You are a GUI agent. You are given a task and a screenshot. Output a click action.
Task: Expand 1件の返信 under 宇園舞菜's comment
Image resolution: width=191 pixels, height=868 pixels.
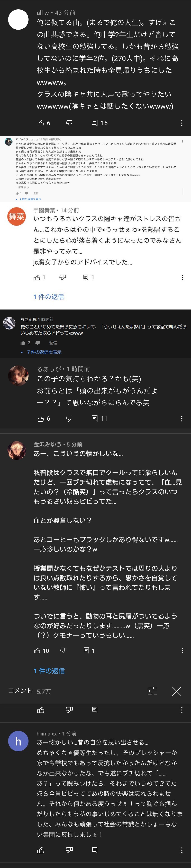coord(49,297)
